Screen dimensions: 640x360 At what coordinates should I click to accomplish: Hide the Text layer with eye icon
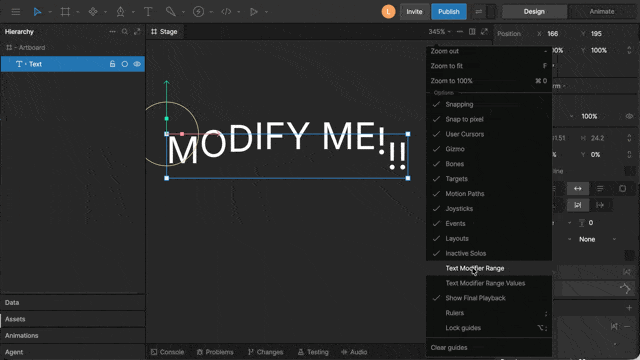click(x=137, y=64)
